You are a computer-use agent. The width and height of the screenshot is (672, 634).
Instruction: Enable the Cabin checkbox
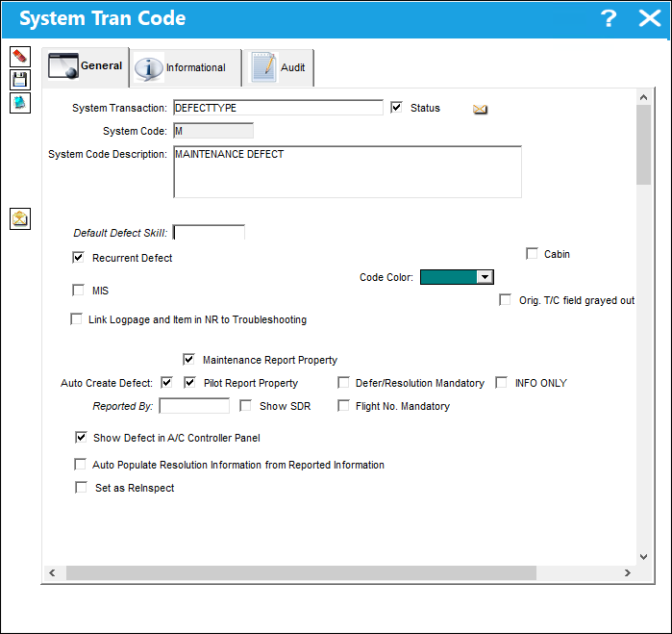[x=532, y=254]
